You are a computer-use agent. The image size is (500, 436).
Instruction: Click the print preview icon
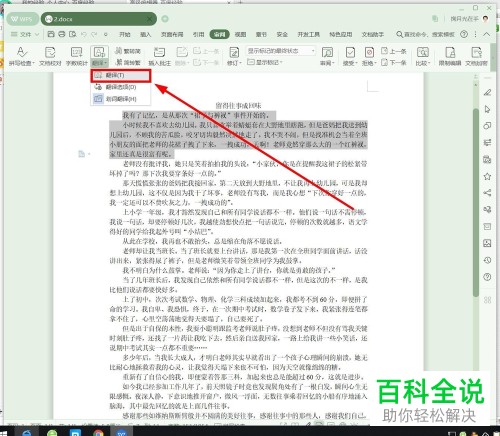click(72, 34)
